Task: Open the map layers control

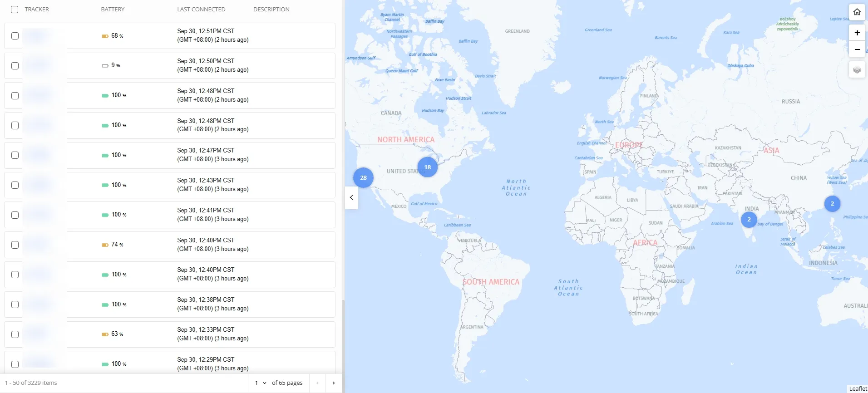Action: coord(857,70)
